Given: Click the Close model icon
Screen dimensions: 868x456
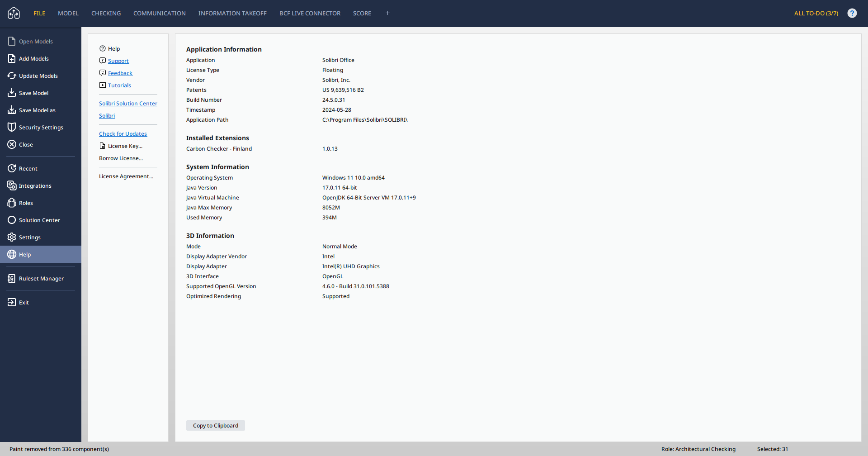Looking at the screenshot, I should coord(11,144).
